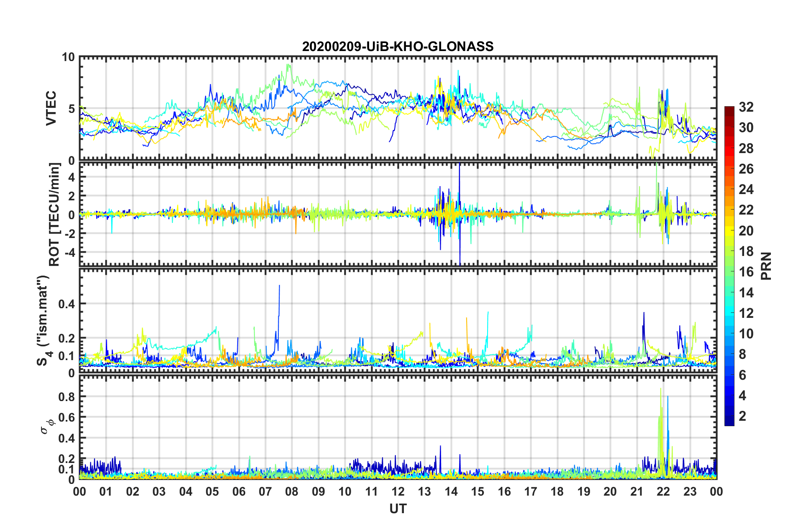Click colorbar tick label 16
This screenshot has width=796, height=532.
pos(746,272)
